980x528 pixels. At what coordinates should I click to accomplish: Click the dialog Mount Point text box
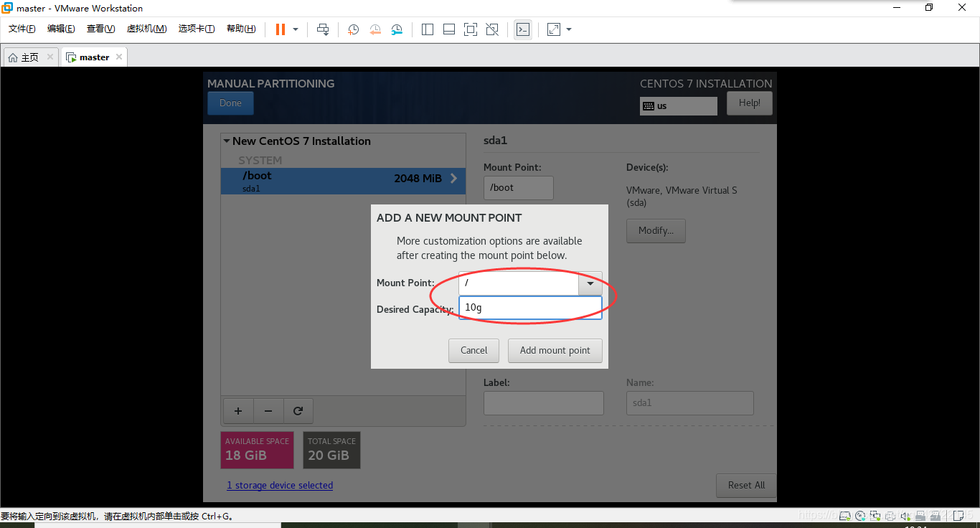click(519, 283)
